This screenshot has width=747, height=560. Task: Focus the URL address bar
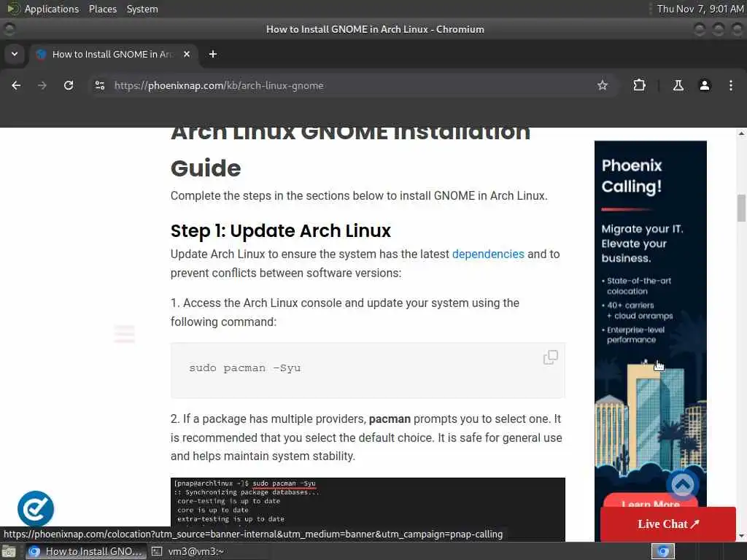[352, 86]
